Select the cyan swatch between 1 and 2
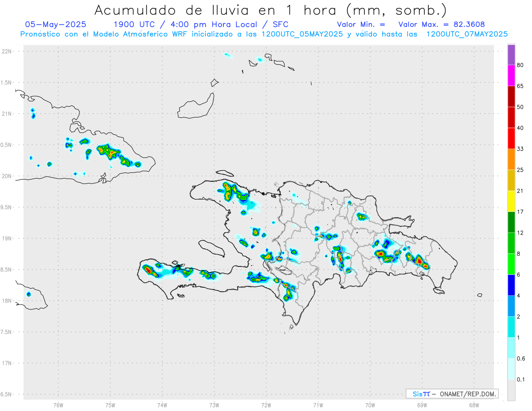 (x=511, y=327)
